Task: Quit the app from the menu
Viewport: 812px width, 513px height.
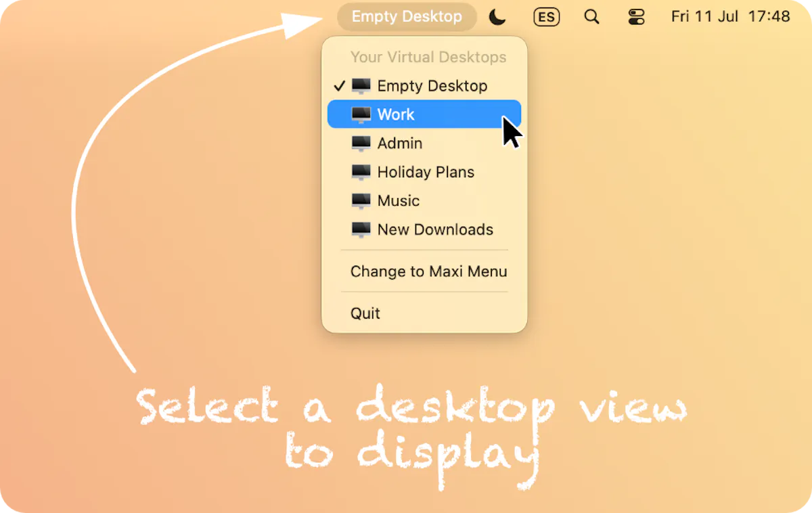Action: click(x=424, y=313)
